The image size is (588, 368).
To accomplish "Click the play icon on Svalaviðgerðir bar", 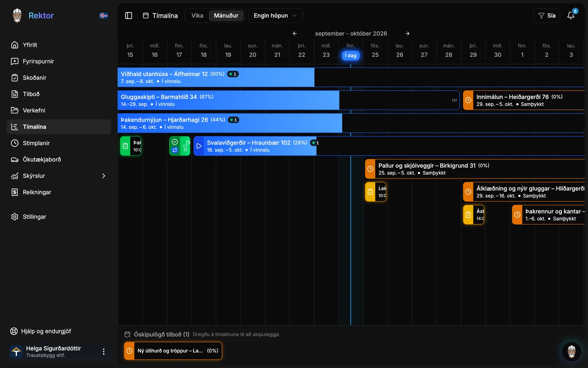I will point(199,146).
